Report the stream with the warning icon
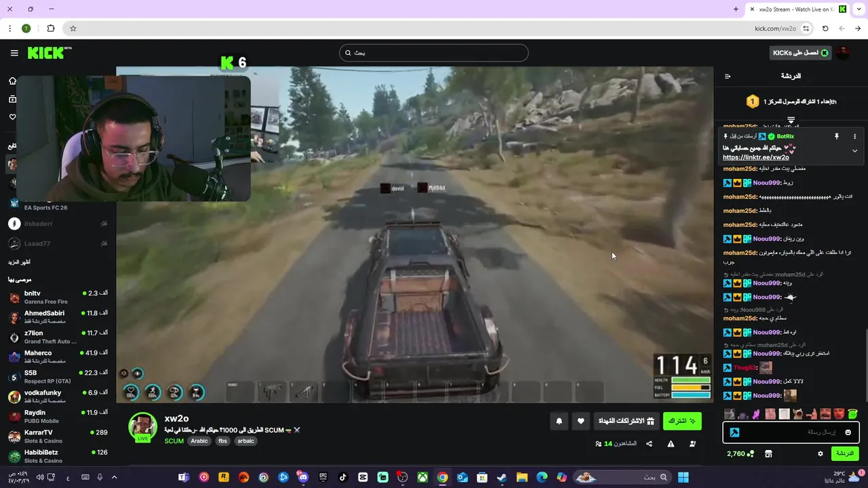This screenshot has width=868, height=488. click(671, 444)
